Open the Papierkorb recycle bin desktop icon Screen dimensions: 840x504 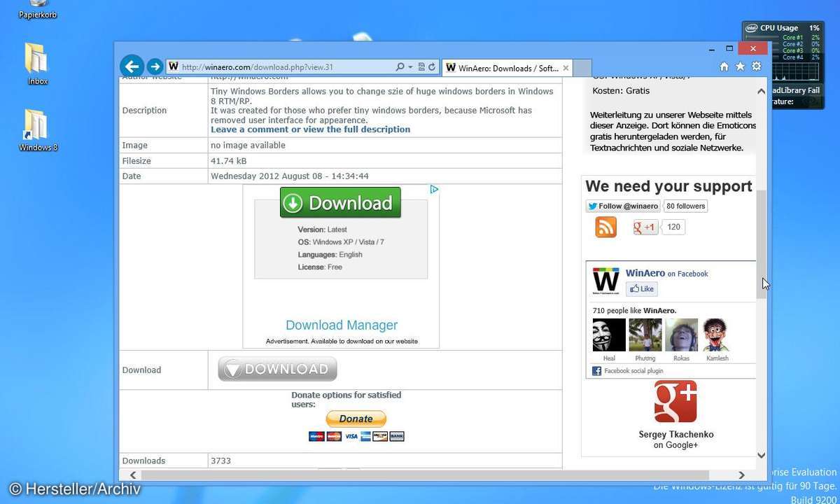coord(38,8)
